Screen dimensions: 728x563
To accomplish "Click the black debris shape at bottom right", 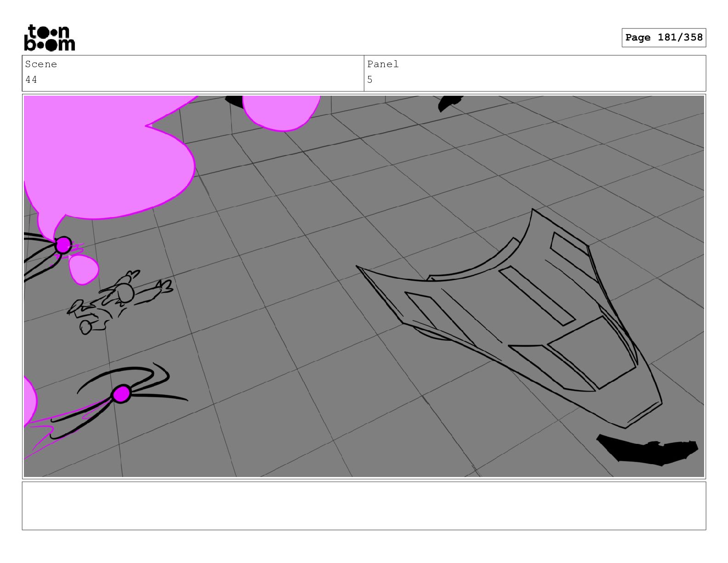I will (x=647, y=450).
